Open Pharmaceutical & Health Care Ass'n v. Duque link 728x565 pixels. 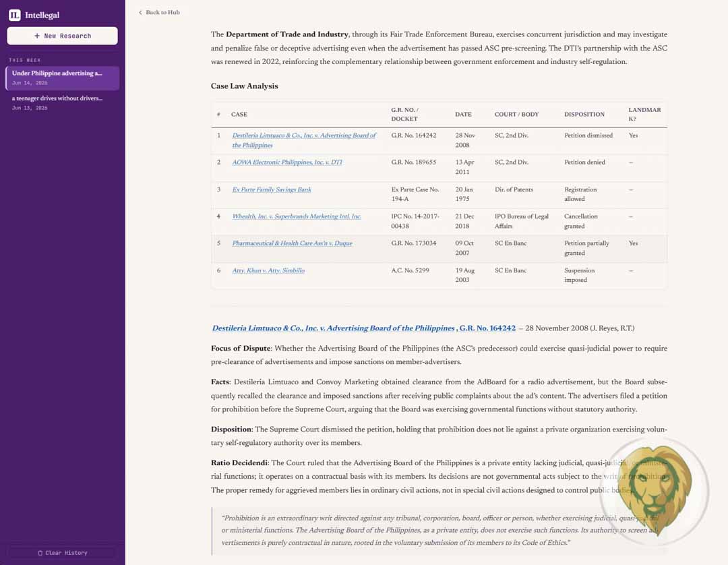(x=292, y=243)
